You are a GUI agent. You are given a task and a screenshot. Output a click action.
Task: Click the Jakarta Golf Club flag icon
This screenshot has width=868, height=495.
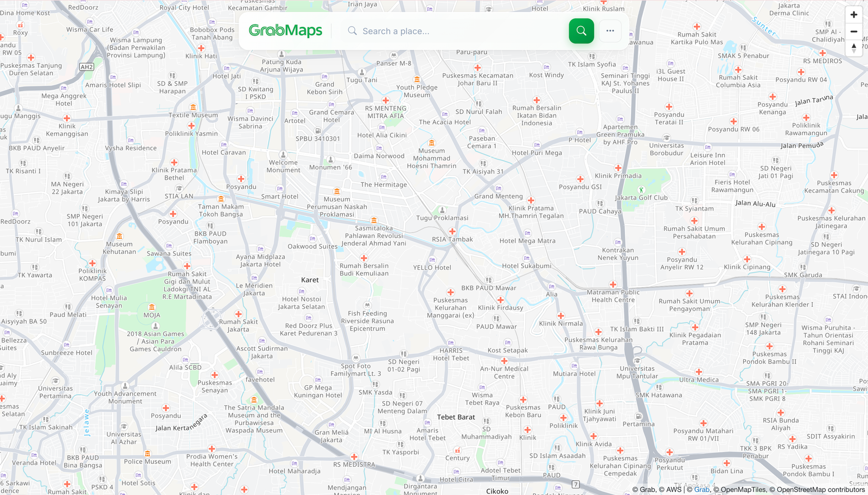(x=642, y=191)
